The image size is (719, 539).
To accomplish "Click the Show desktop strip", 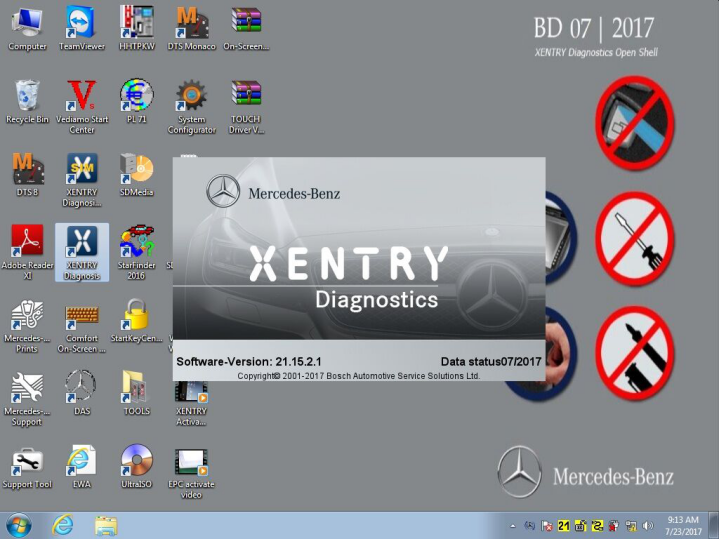I will click(713, 526).
